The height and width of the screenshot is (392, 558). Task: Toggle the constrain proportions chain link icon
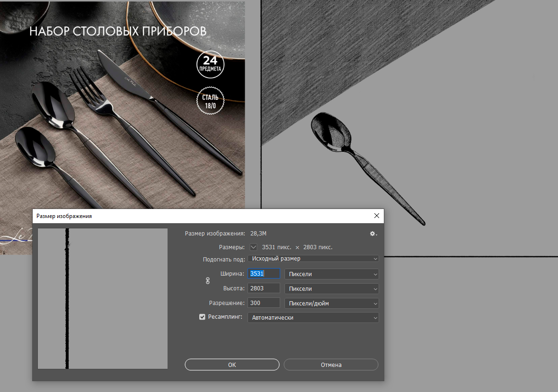(x=208, y=281)
